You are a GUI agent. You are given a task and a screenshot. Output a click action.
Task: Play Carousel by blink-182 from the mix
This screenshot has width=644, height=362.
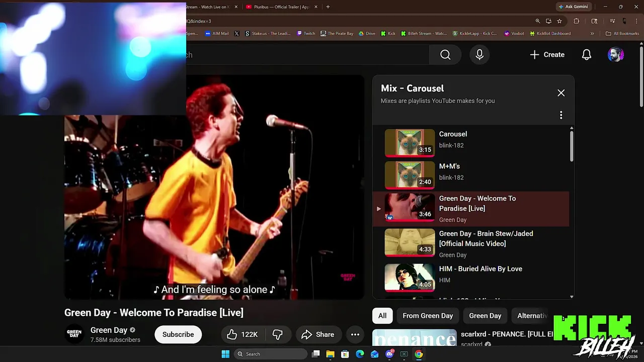point(471,143)
